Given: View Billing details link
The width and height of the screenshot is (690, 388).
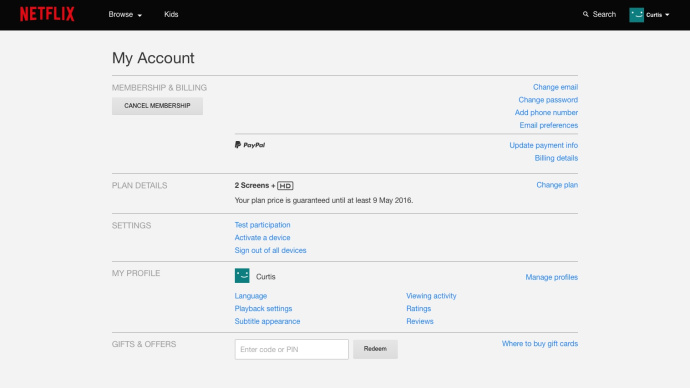Looking at the screenshot, I should pyautogui.click(x=556, y=158).
